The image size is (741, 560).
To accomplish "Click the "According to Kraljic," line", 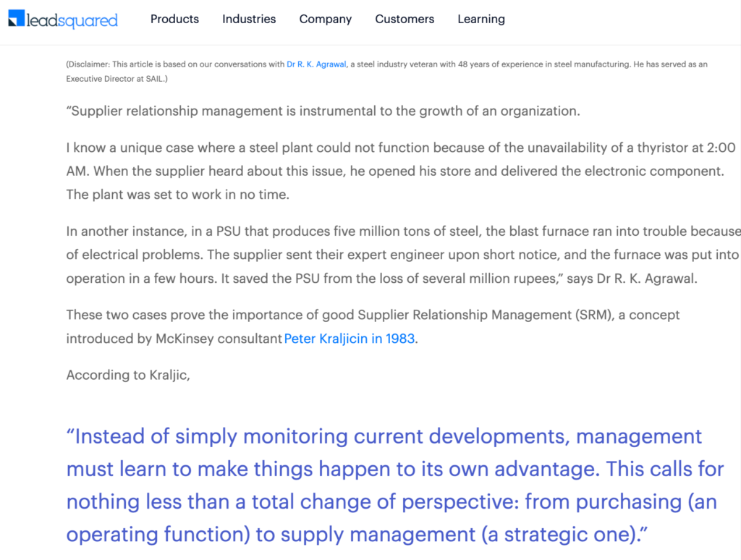I will pyautogui.click(x=127, y=375).
